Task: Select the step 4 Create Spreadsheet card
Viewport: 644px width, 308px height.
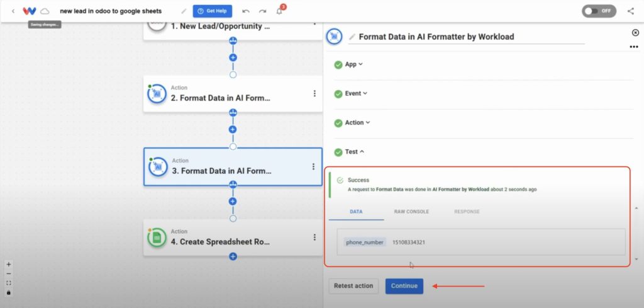Action: point(233,237)
